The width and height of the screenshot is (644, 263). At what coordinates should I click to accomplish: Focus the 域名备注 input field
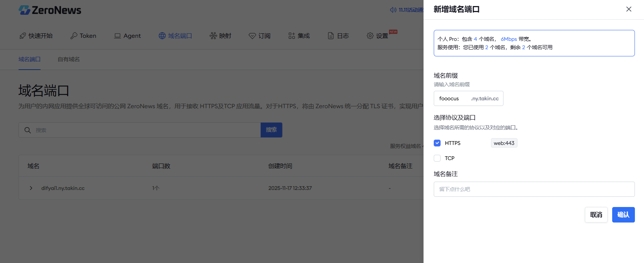coord(534,189)
